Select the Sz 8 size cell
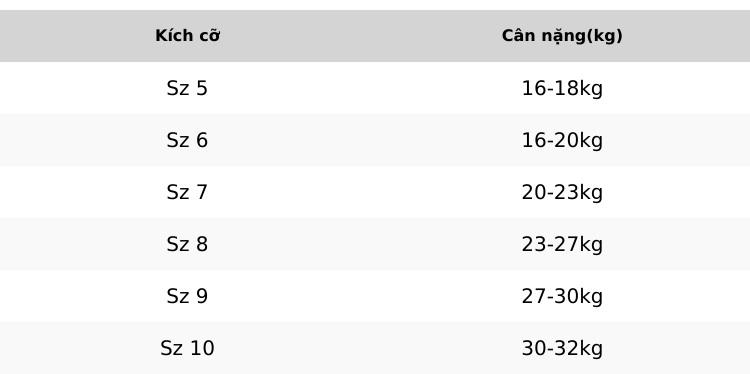Image resolution: width=750 pixels, height=374 pixels. [x=187, y=244]
